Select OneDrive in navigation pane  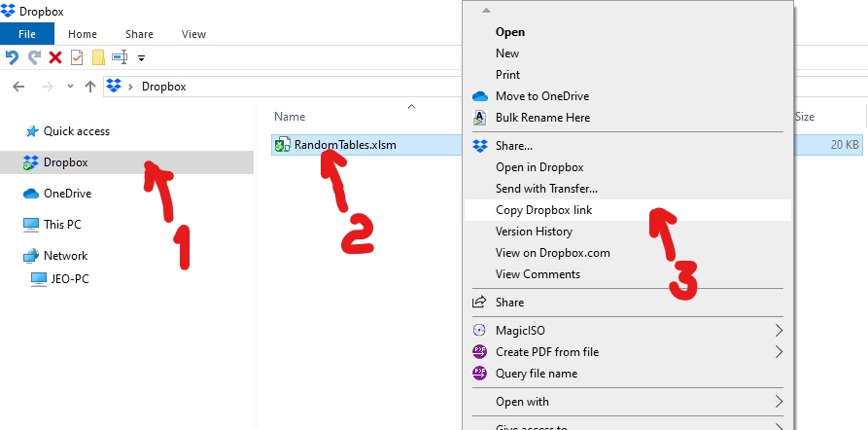pyautogui.click(x=67, y=194)
